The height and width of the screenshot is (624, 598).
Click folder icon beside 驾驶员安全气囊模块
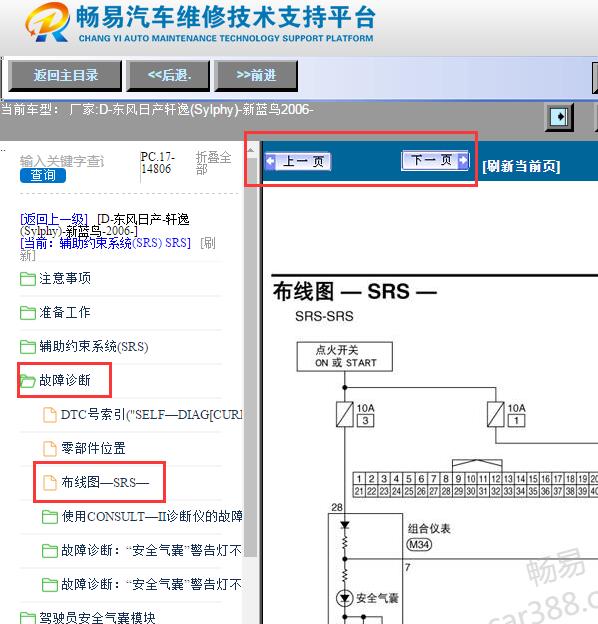point(28,618)
